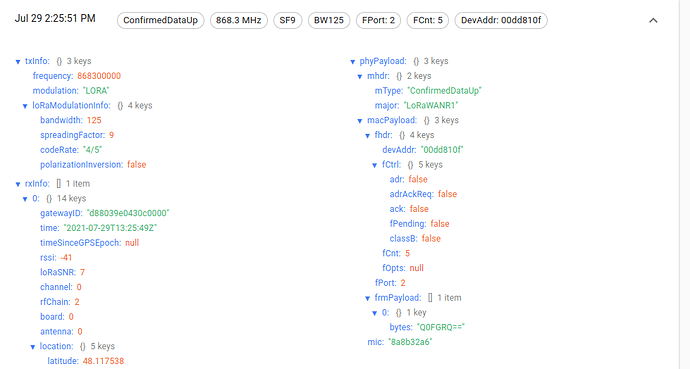Collapse the location object arrow
This screenshot has width=690, height=369.
(33, 347)
